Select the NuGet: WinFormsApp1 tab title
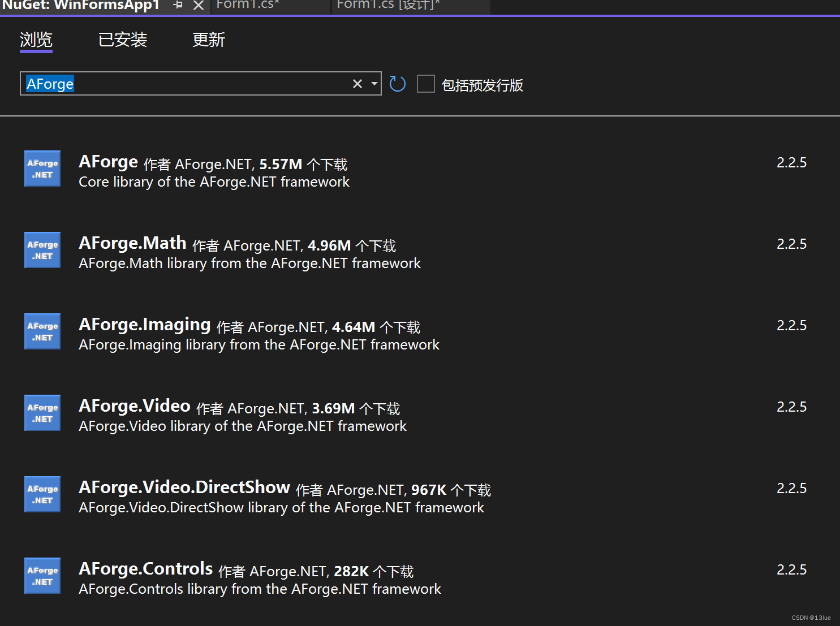 tap(81, 5)
